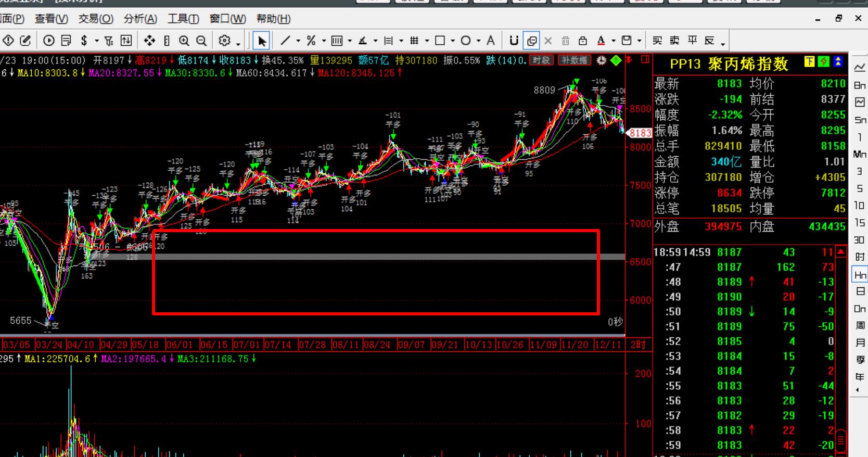Select the 周 weekly period in sidebar

point(860,325)
